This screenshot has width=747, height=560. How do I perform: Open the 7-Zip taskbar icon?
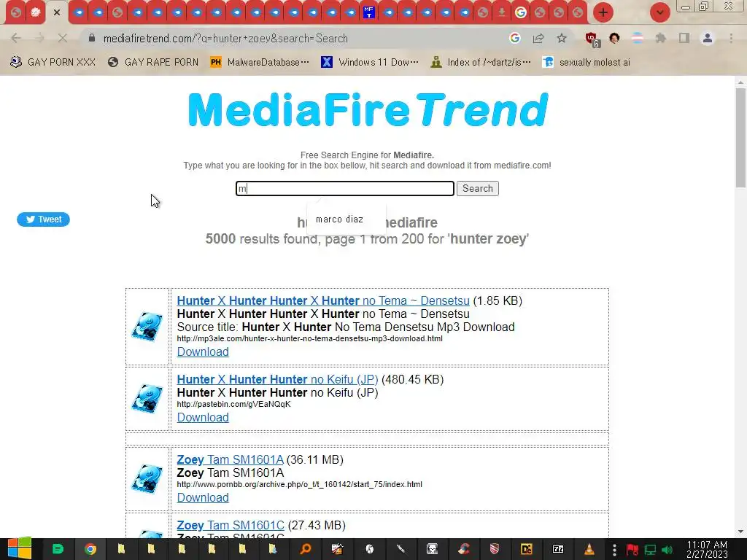coord(558,549)
